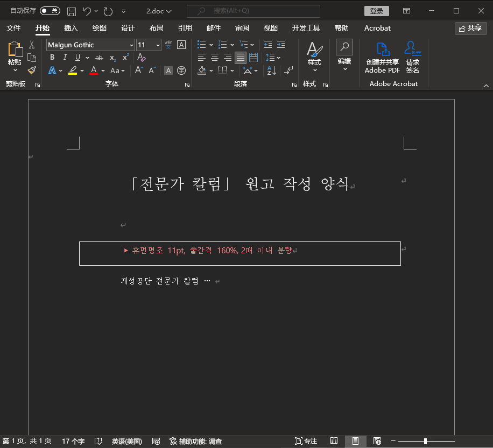Screen dimensions: 493x448
Task: Switch to the 布局 tab
Action: [x=156, y=29]
